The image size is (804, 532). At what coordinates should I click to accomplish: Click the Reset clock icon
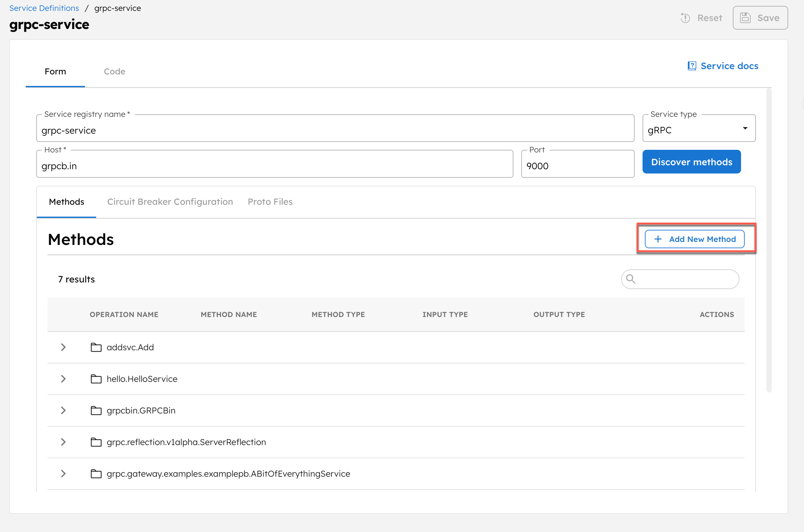pos(685,18)
